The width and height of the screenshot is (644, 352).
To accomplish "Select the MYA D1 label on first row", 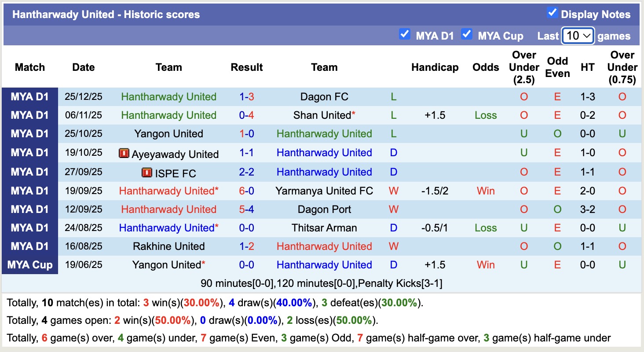I will click(x=29, y=97).
